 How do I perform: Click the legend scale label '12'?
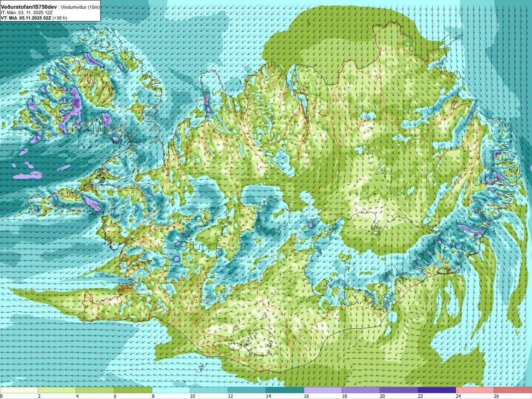(230, 396)
